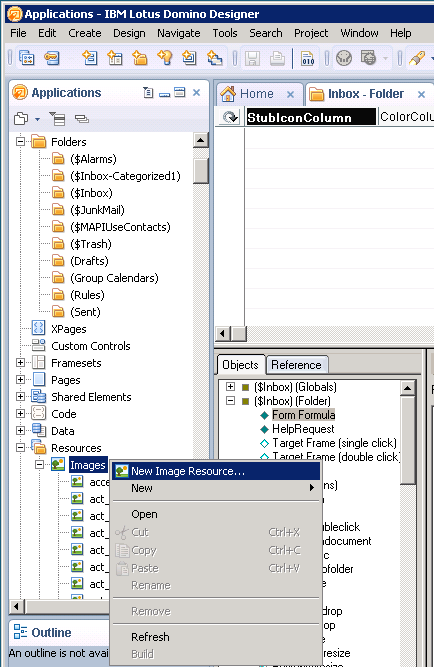The width and height of the screenshot is (434, 667).
Task: Open the Design menu
Action: pyautogui.click(x=129, y=33)
